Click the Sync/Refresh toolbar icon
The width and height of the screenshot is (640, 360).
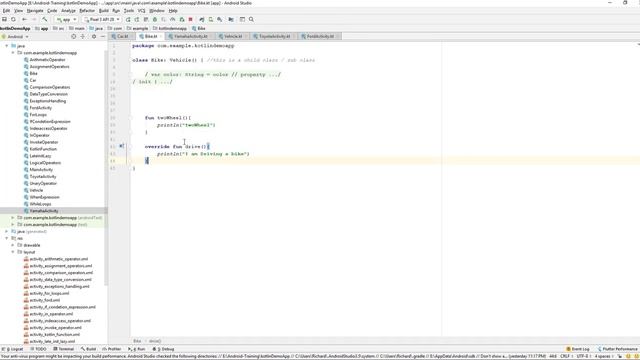[13, 19]
